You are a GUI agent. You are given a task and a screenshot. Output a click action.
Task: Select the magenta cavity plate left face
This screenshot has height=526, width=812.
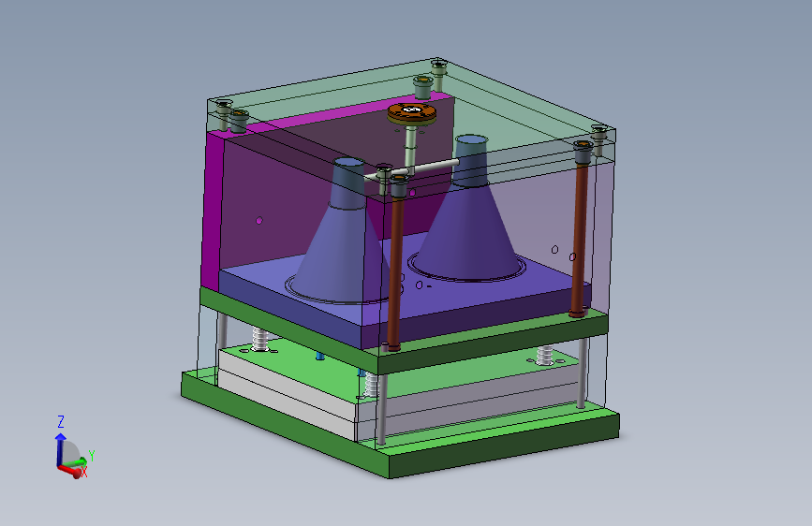pyautogui.click(x=213, y=212)
